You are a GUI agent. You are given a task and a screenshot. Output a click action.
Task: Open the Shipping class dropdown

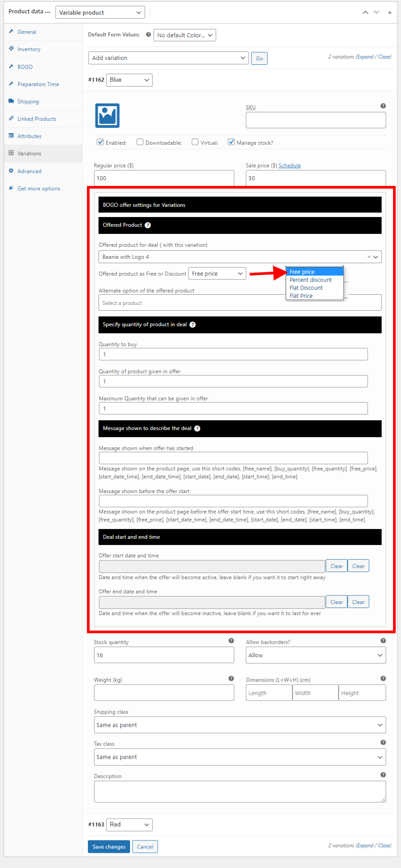click(x=240, y=725)
